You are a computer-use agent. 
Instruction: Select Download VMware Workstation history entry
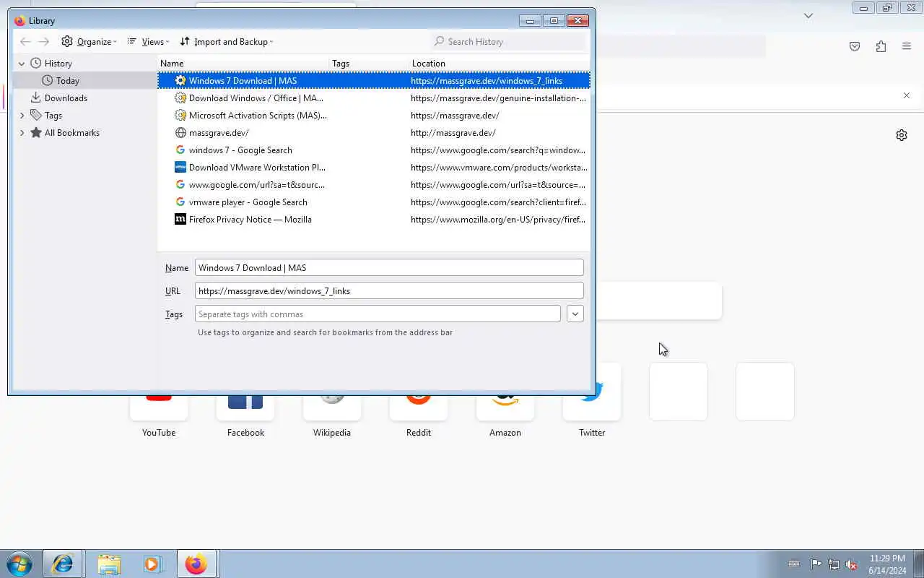coord(374,168)
